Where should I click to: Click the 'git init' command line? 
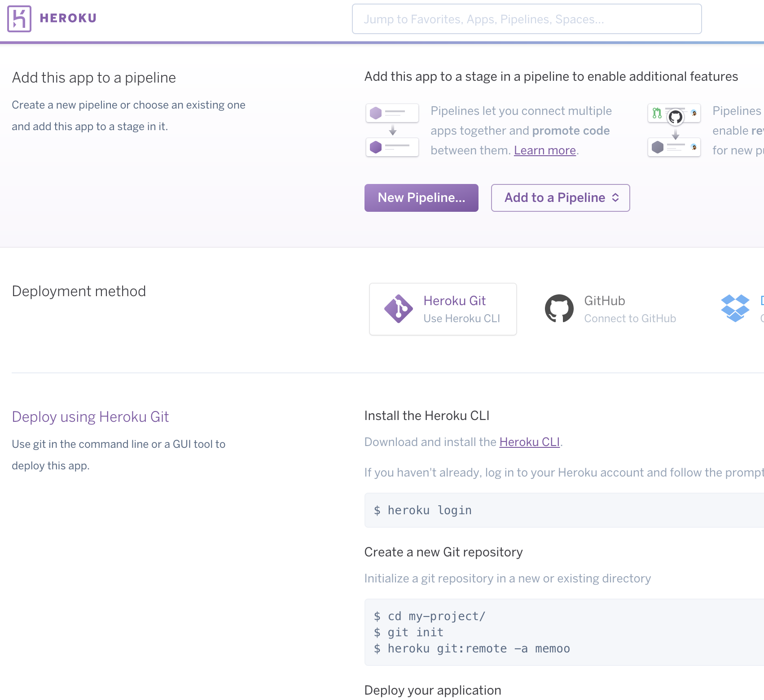pos(408,632)
